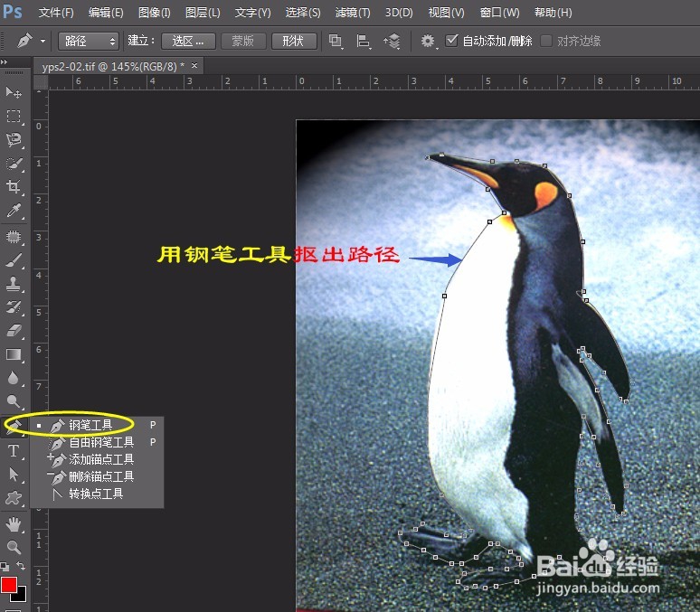Open the red foreground color swatch

[8, 584]
